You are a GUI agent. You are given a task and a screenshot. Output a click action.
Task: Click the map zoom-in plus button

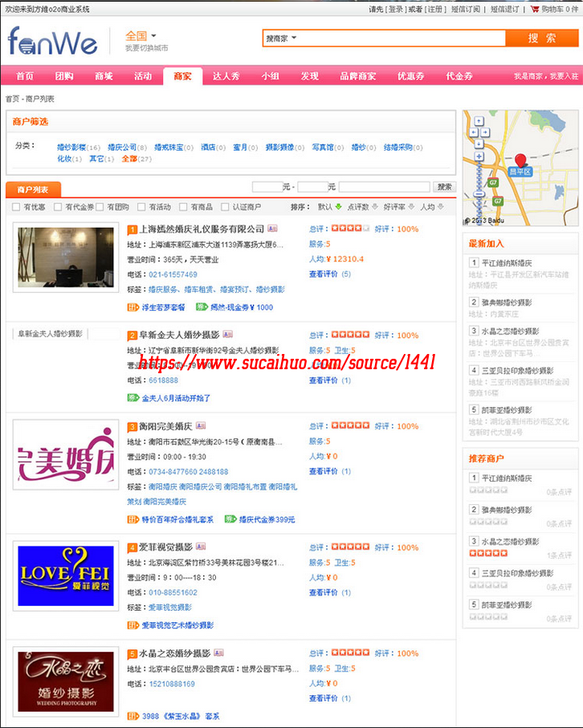click(x=478, y=158)
